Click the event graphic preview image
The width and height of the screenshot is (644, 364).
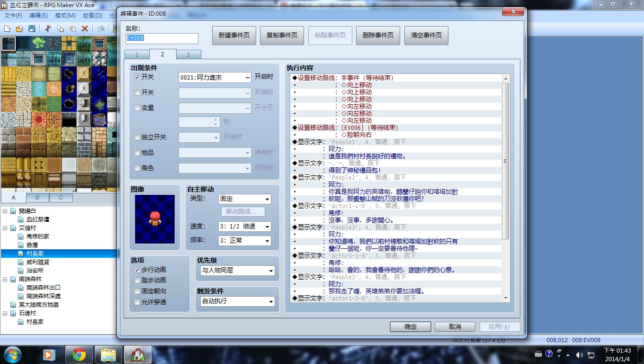(155, 219)
